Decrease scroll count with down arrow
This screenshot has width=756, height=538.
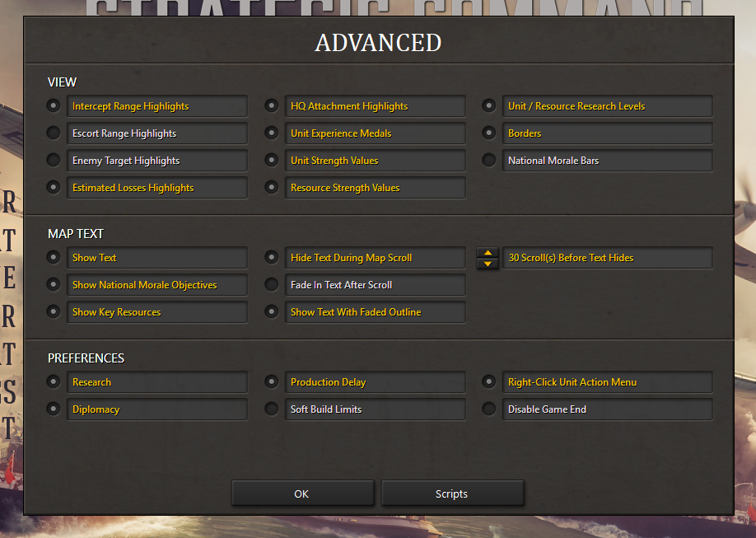point(488,264)
